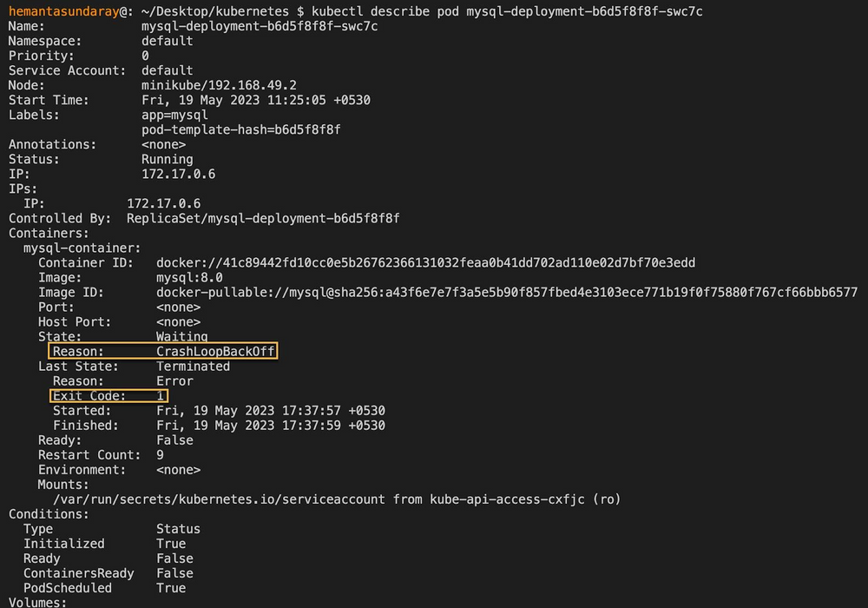Click the minikube/192.168.49.2 node value

point(219,85)
